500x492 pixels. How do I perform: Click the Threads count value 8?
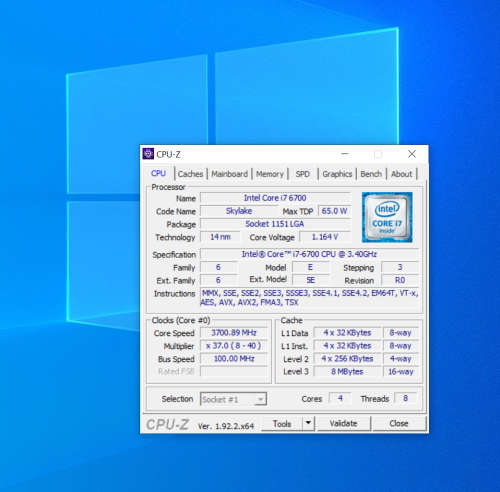pos(405,398)
